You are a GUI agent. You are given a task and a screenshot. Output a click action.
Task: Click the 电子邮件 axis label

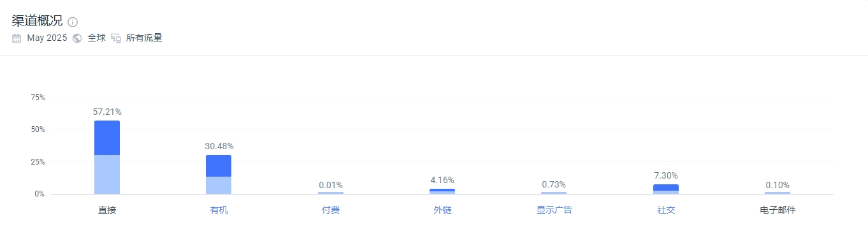778,210
